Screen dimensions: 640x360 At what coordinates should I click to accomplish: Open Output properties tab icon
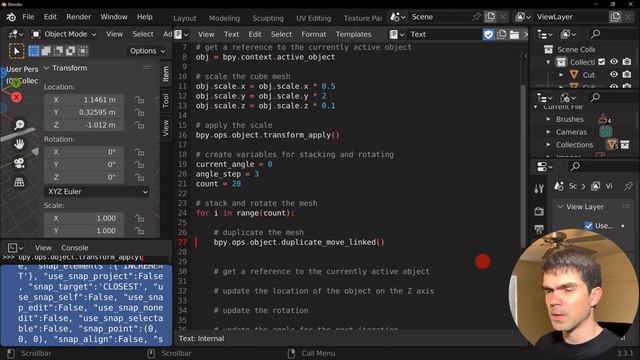(539, 211)
